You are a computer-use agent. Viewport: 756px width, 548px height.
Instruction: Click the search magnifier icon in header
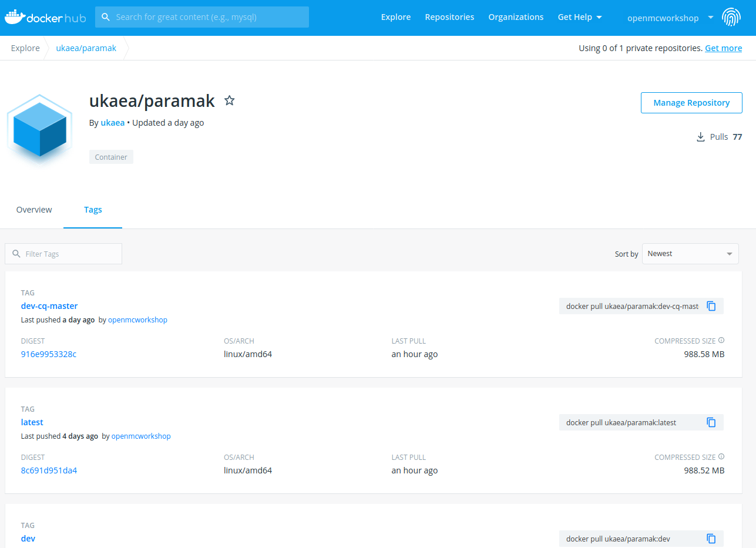(106, 17)
